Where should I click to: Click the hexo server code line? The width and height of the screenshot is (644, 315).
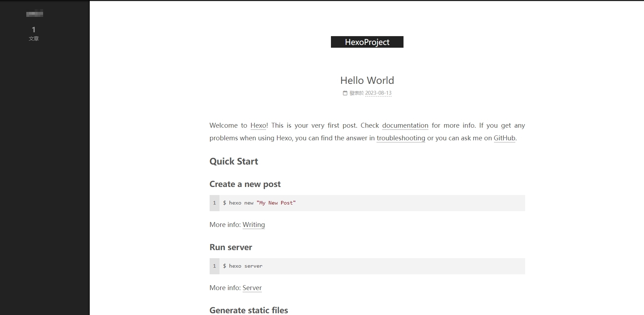click(243, 266)
